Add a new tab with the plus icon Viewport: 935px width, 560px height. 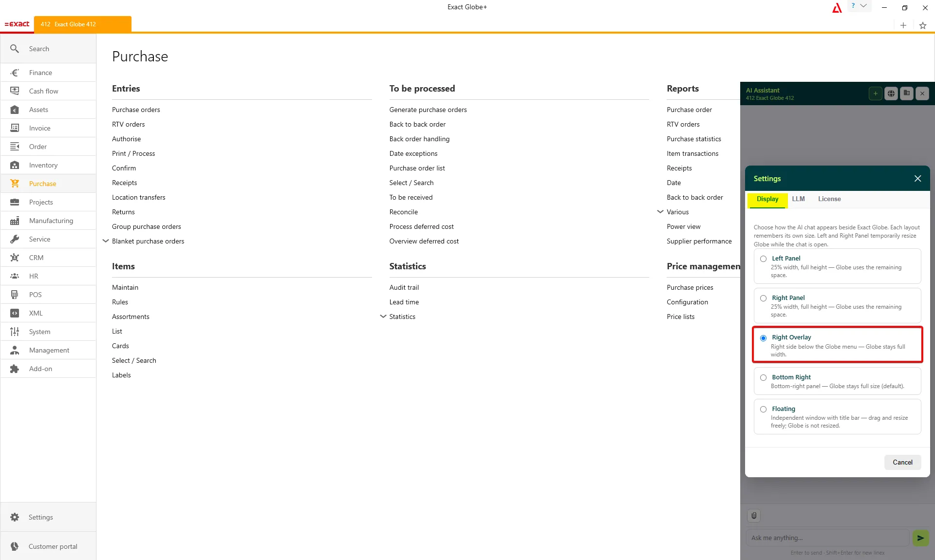pos(903,25)
